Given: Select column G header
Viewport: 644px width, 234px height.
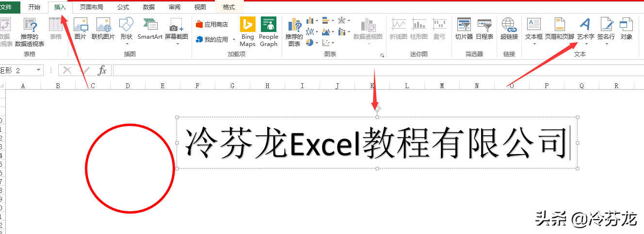Looking at the screenshot, I should [x=233, y=86].
